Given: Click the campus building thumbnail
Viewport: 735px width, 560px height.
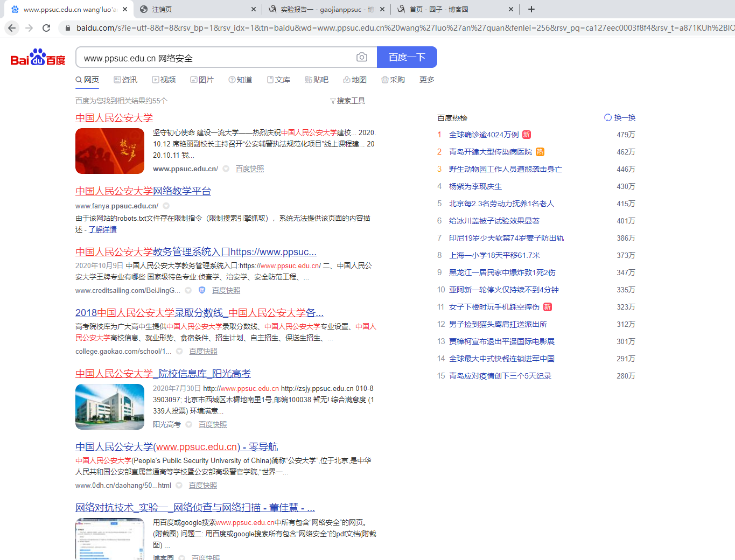Looking at the screenshot, I should [110, 407].
